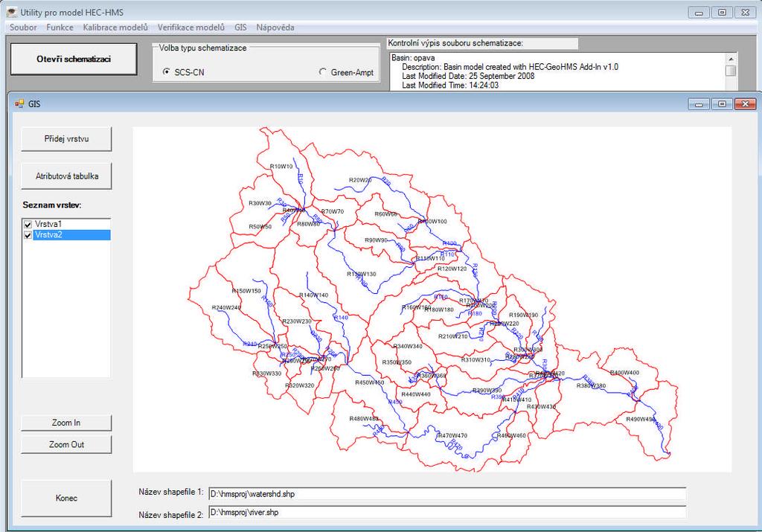Viewport: 762px width, 532px height.
Task: Open the Soubor menu
Action: tap(23, 28)
